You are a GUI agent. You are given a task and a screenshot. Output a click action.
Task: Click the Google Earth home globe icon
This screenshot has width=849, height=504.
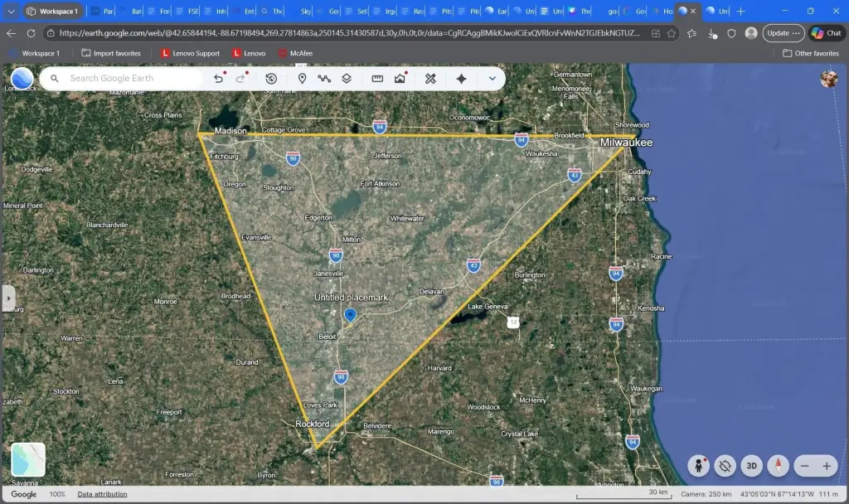point(22,79)
